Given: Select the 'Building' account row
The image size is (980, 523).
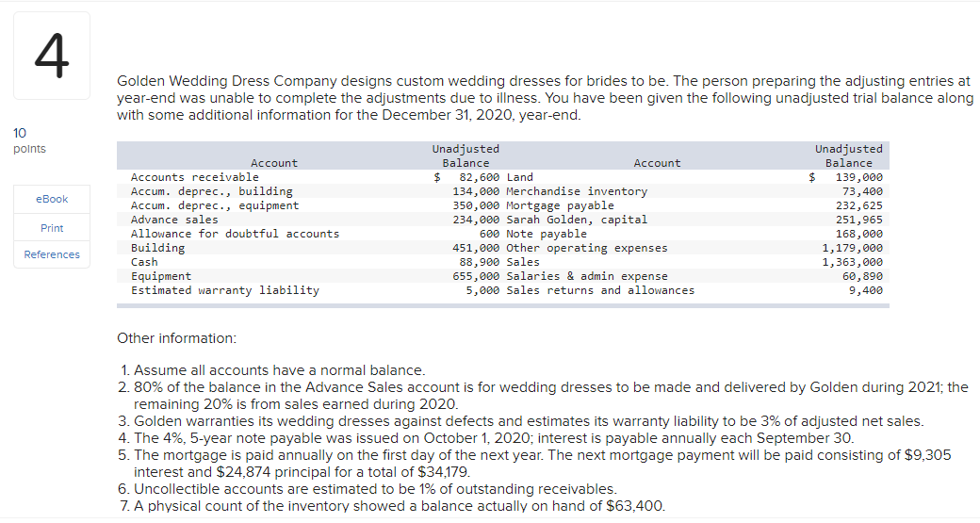Looking at the screenshot, I should pyautogui.click(x=157, y=248).
